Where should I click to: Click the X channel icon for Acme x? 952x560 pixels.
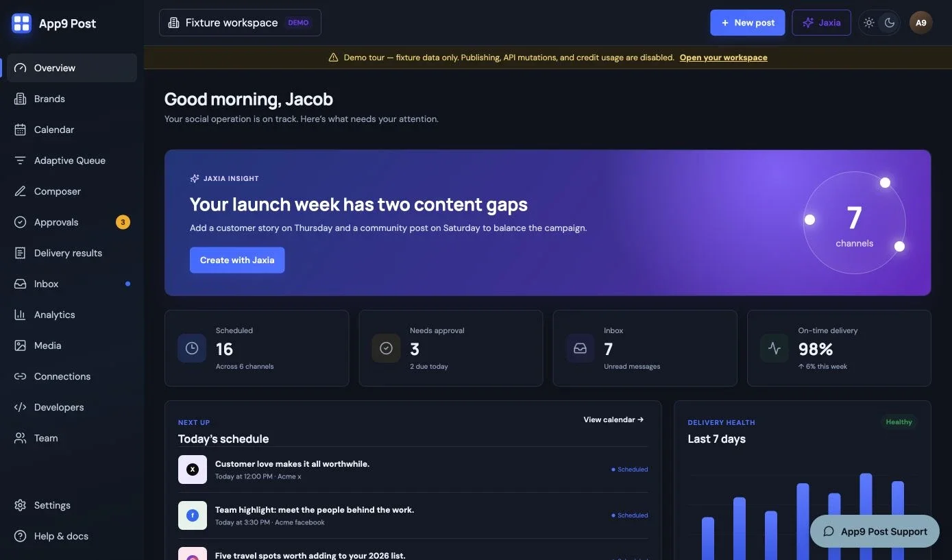193,470
